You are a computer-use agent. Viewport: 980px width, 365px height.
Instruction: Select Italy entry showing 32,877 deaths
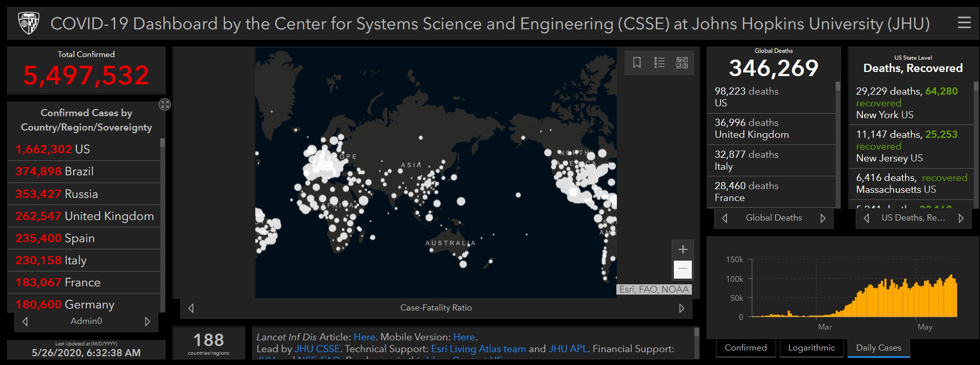[x=771, y=160]
